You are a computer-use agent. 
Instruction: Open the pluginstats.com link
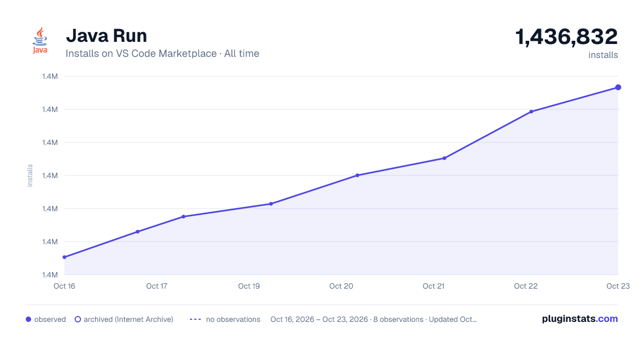pyautogui.click(x=580, y=319)
